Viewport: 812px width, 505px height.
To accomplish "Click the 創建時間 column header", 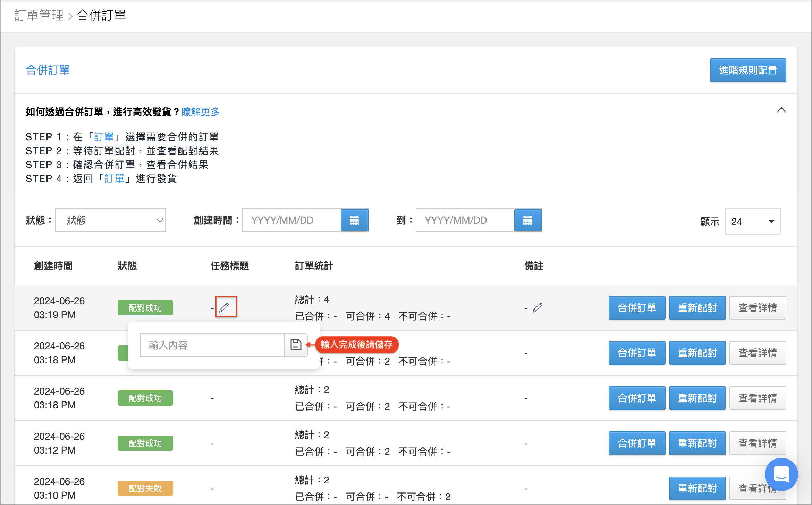I will tap(53, 266).
